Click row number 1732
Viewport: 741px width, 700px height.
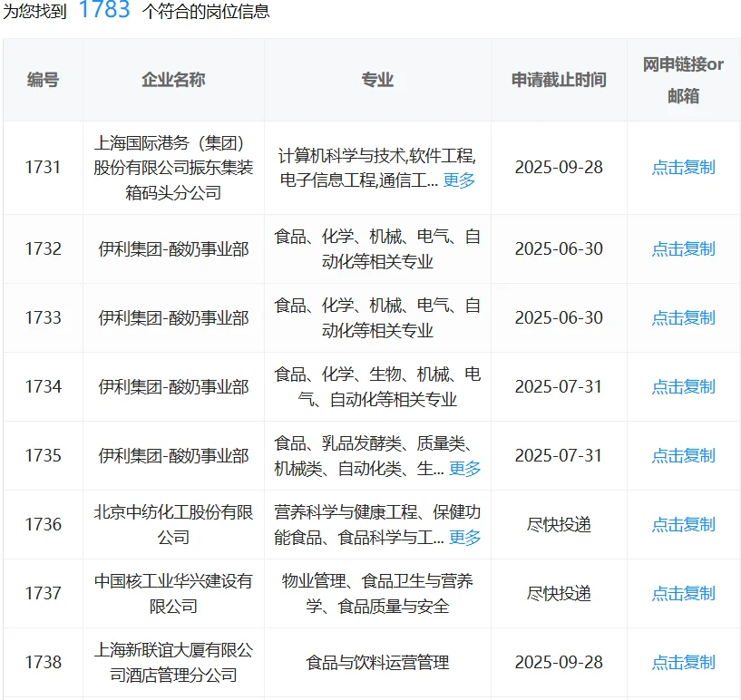(43, 249)
